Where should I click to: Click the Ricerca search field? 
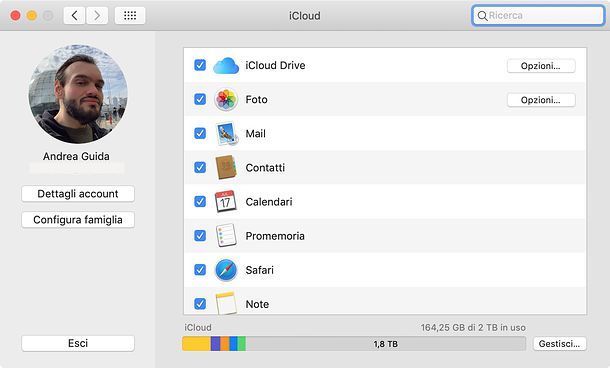pyautogui.click(x=538, y=16)
